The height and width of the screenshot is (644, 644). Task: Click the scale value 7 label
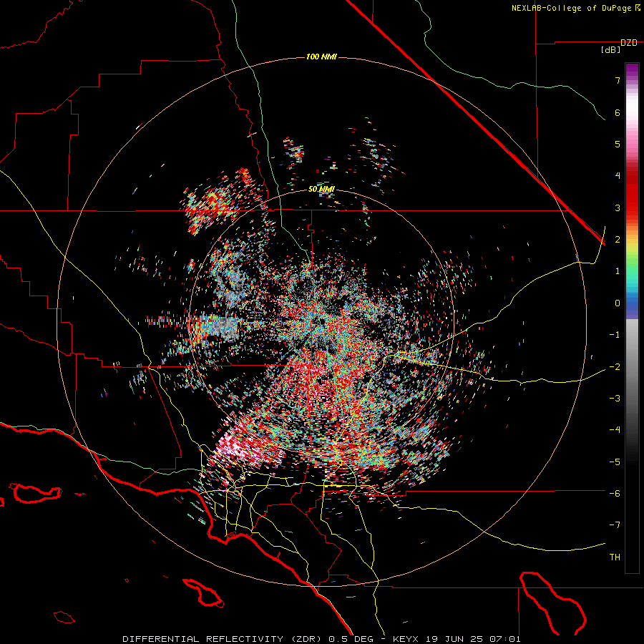coord(618,80)
